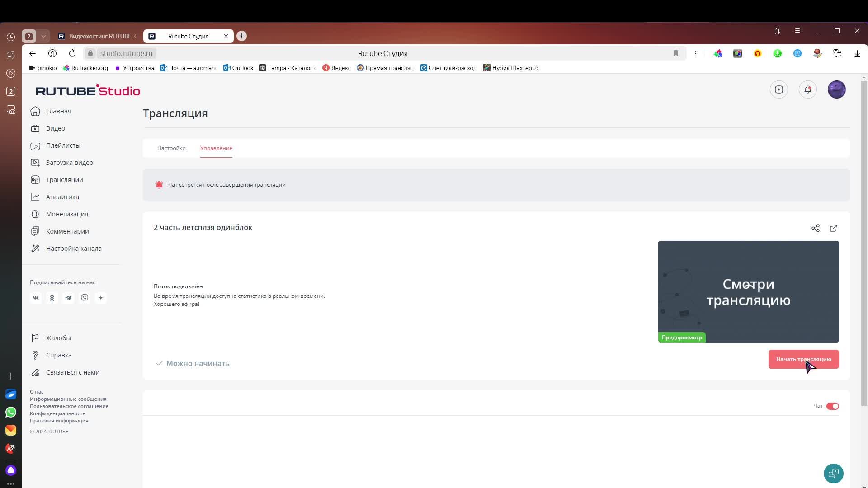Close the Rutube Студия browser tab
Screen dimensions: 868x488
pyautogui.click(x=226, y=36)
